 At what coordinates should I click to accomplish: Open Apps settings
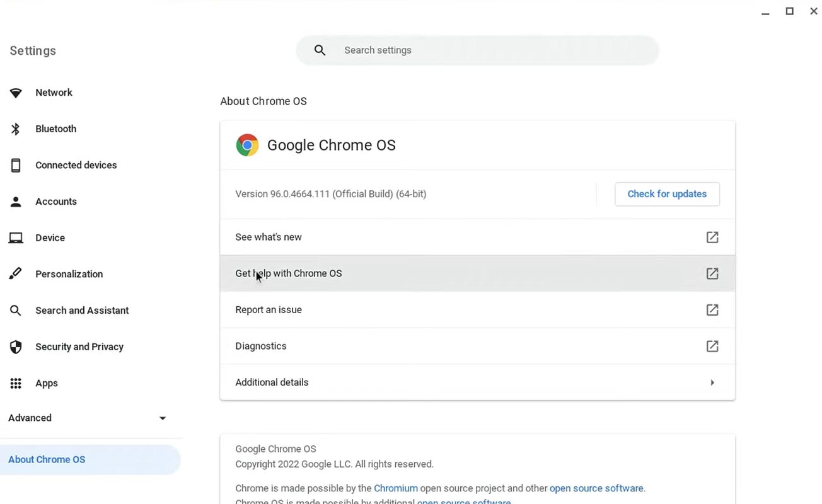click(x=47, y=383)
